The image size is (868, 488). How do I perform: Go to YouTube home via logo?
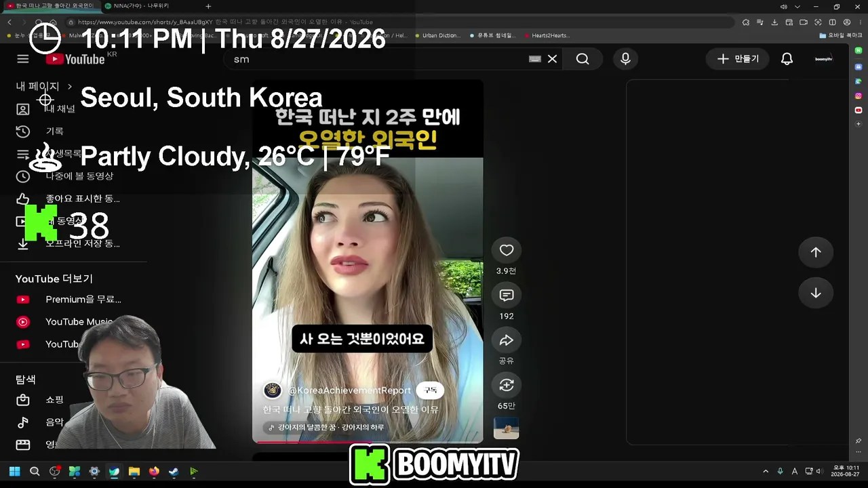click(75, 59)
